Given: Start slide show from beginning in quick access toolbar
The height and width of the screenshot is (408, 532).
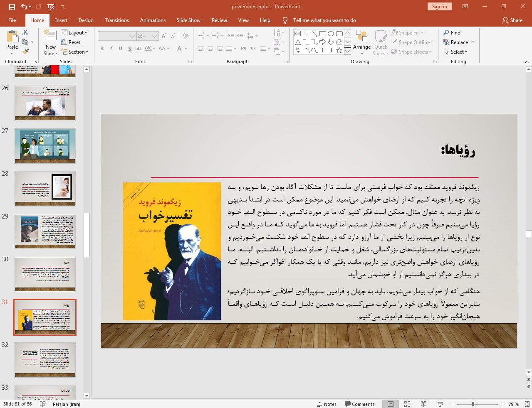Looking at the screenshot, I should tap(51, 7).
